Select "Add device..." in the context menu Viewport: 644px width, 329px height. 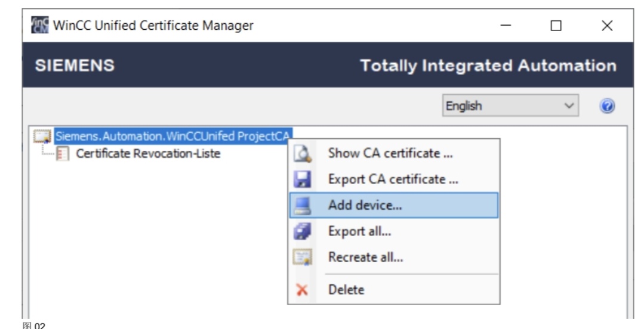pos(365,205)
